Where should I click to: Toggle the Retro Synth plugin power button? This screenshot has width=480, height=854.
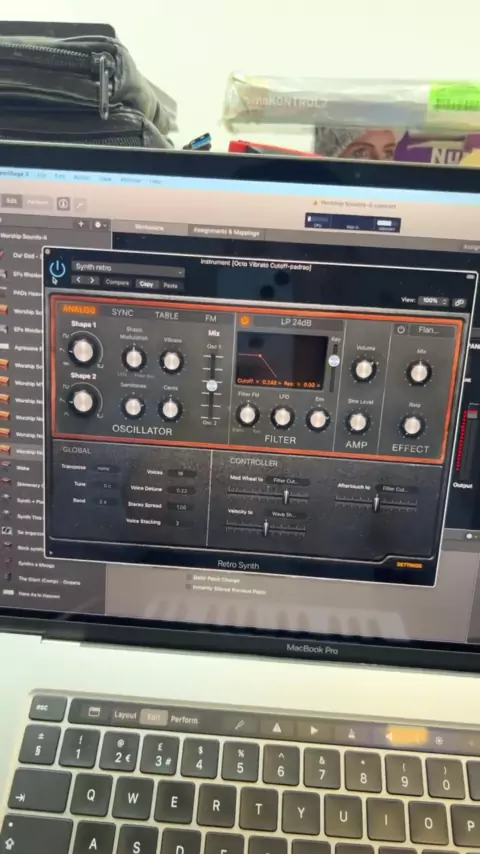(57, 270)
